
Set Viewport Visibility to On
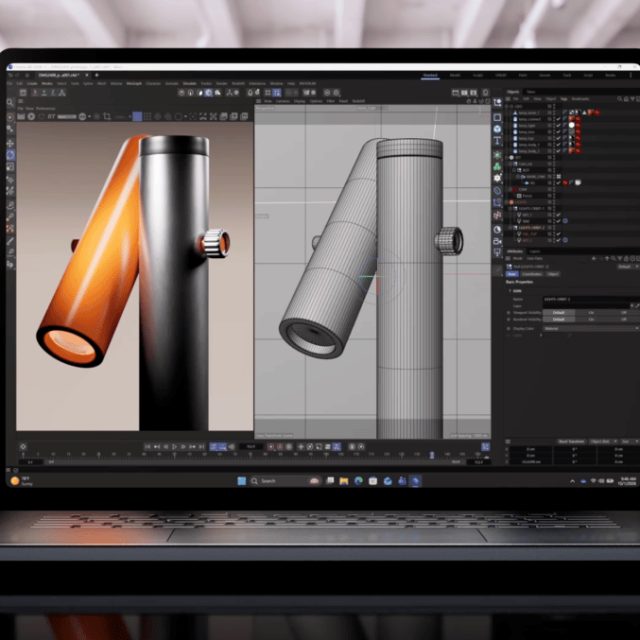pyautogui.click(x=591, y=312)
